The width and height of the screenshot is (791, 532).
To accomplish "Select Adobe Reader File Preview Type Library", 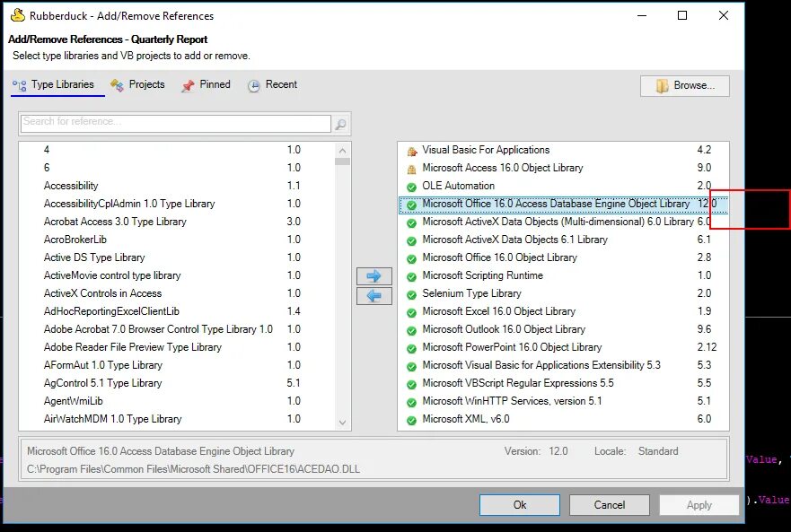I will click(x=177, y=347).
